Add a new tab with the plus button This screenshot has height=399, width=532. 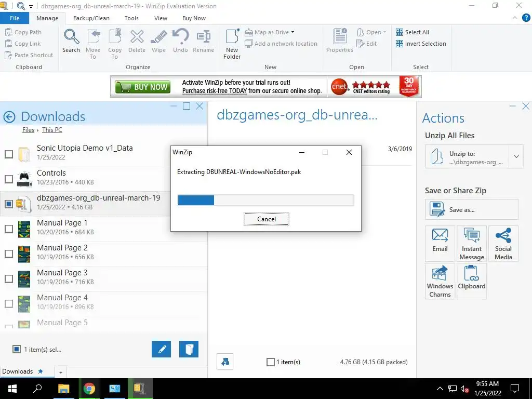[61, 372]
